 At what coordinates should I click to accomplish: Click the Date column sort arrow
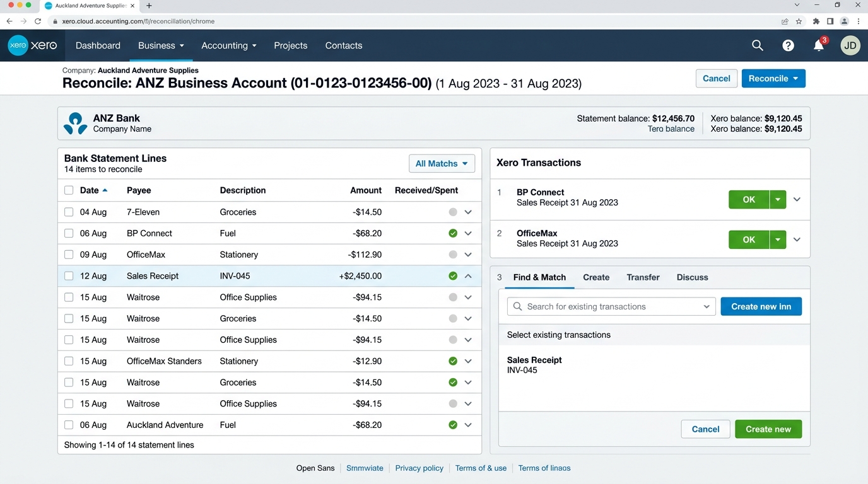[105, 190]
